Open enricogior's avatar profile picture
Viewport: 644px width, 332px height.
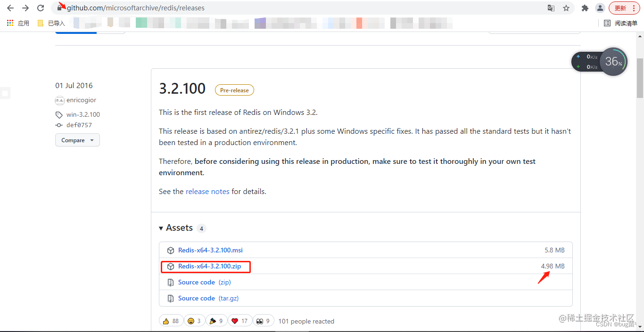coord(59,100)
